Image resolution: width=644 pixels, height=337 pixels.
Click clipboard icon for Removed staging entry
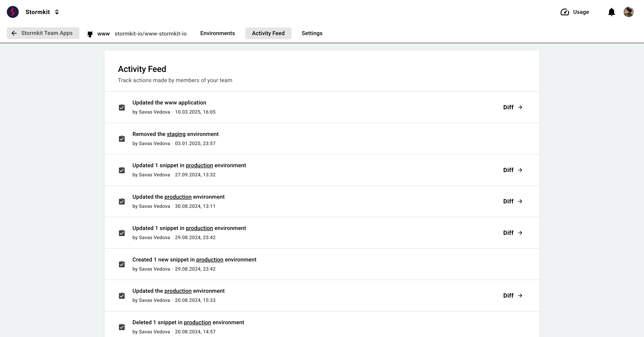pos(122,139)
